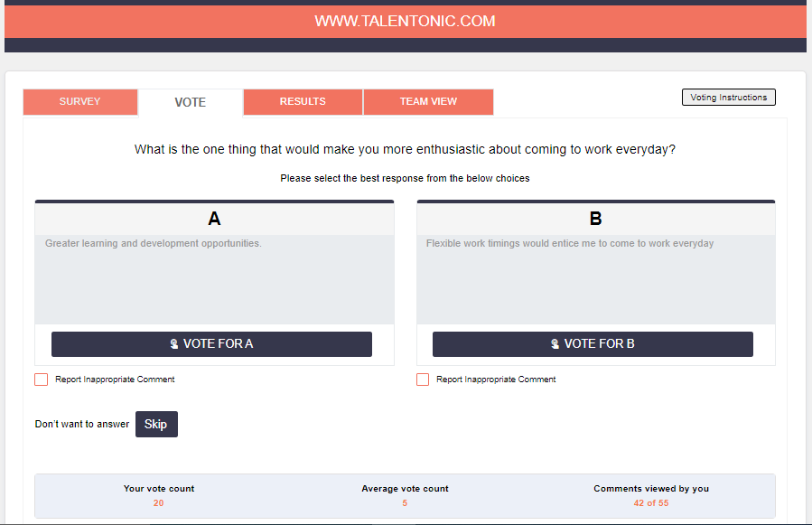This screenshot has height=525, width=812.
Task: Select the VOTE tab
Action: point(191,102)
